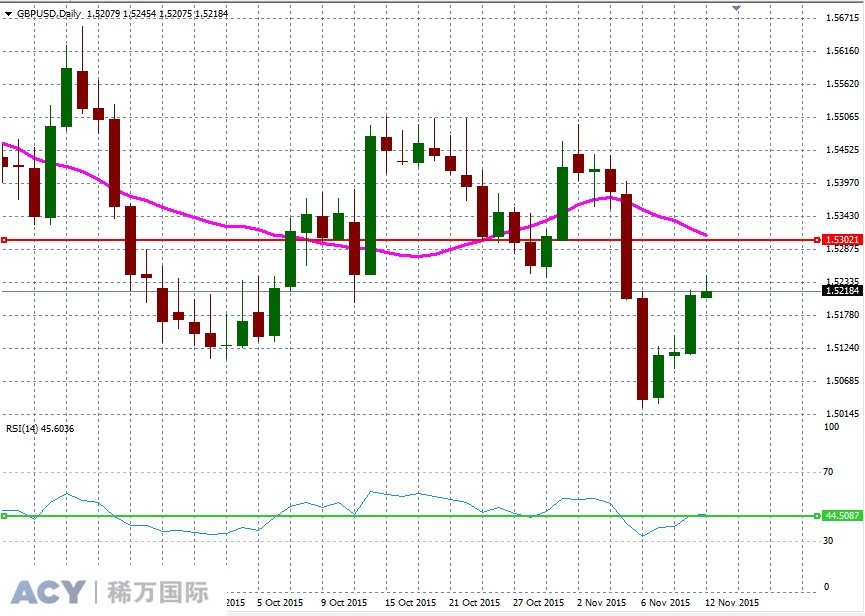The height and width of the screenshot is (616, 865).
Task: Click the 9 Oct 2015 date label
Action: (344, 603)
